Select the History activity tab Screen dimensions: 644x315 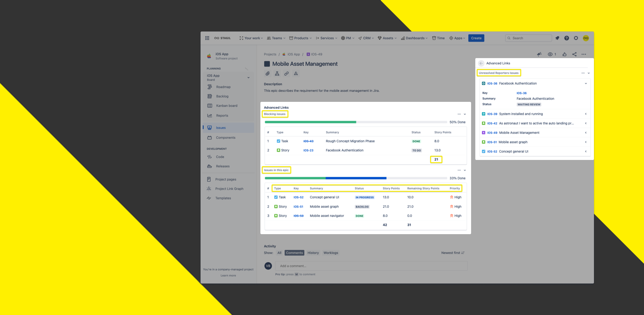click(313, 253)
